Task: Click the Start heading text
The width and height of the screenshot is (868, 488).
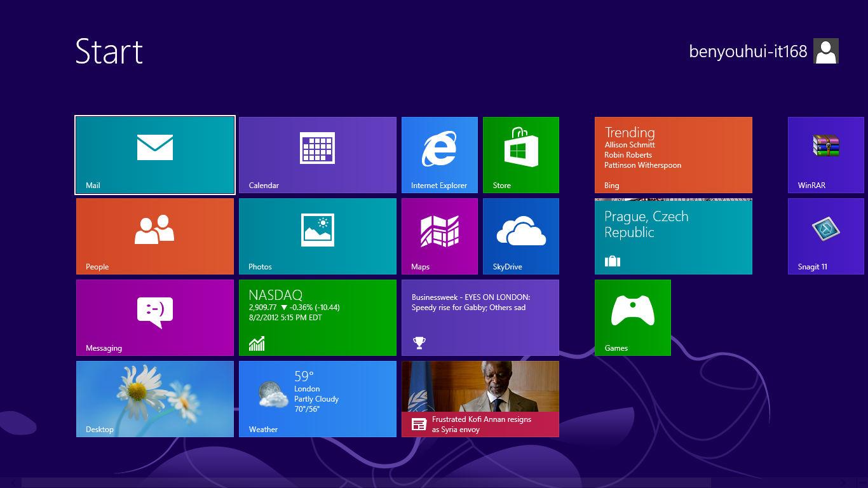Action: tap(109, 51)
